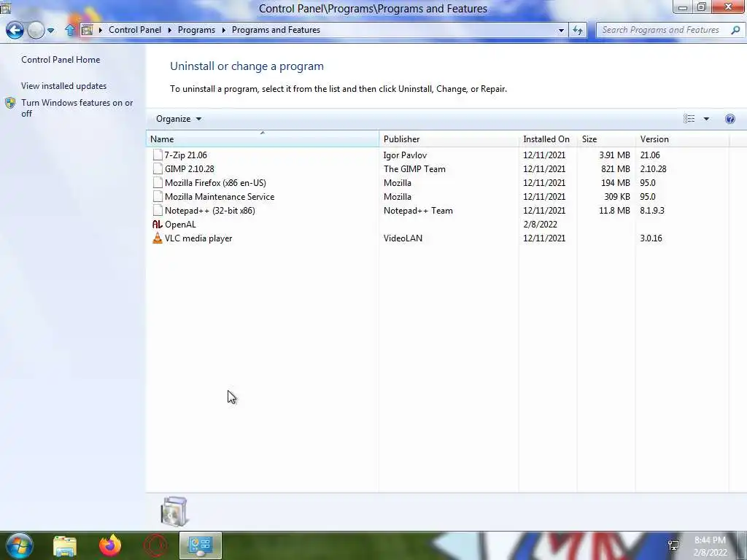Select the 7-Zip 21.06 entry
Image resolution: width=747 pixels, height=560 pixels.
point(185,155)
